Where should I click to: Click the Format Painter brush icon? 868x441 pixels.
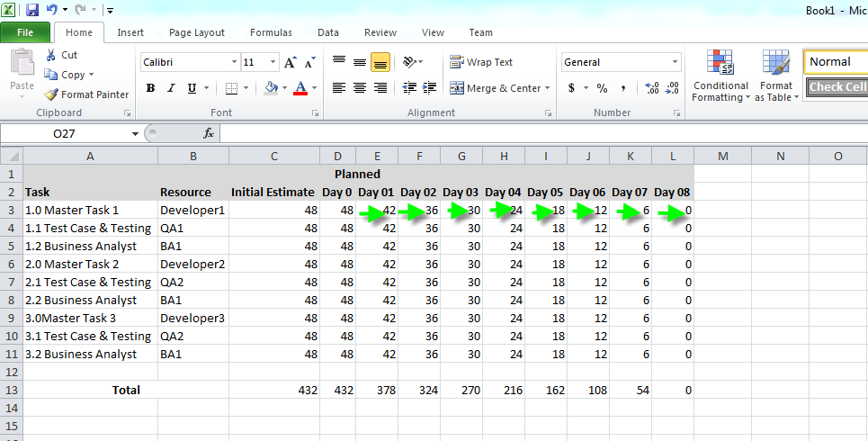[x=51, y=94]
